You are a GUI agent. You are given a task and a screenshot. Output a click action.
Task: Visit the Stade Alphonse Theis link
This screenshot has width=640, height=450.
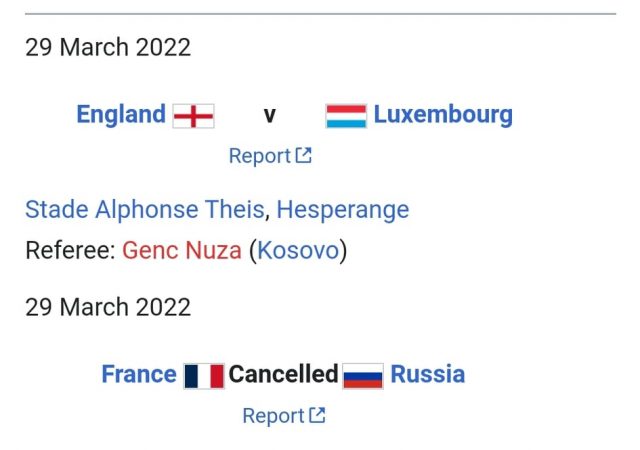click(x=145, y=210)
